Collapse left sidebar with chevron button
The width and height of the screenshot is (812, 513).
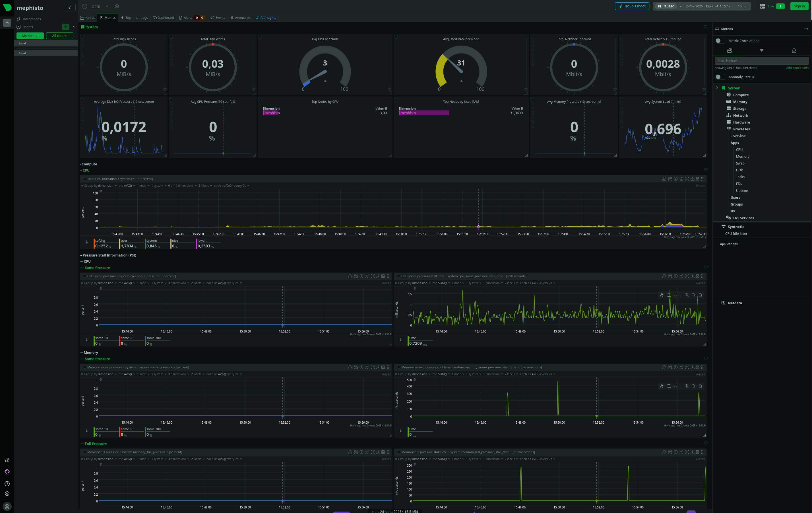[x=69, y=7]
